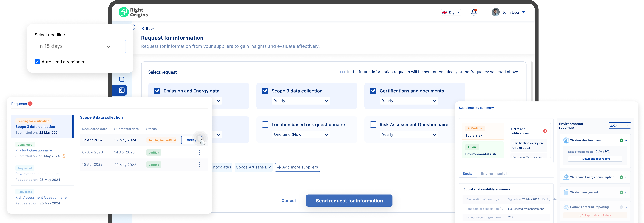This screenshot has width=644, height=223.
Task: Open Emission and Energy frequency dropdown chevron
Action: pos(218,101)
